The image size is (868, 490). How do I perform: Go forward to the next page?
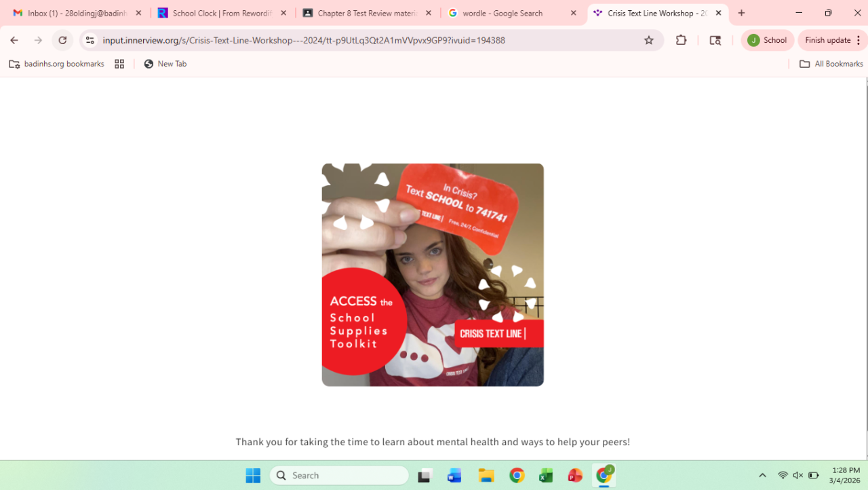click(x=38, y=40)
